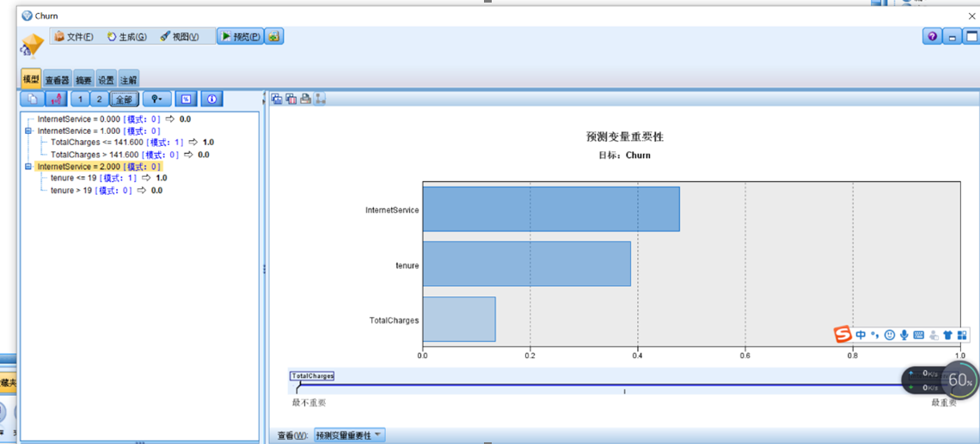Click the chart print icon
The image size is (980, 444).
click(x=306, y=98)
